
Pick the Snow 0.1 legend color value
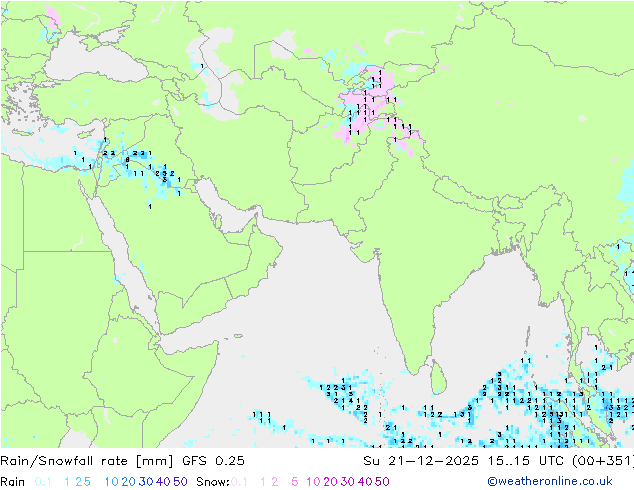click(x=239, y=482)
